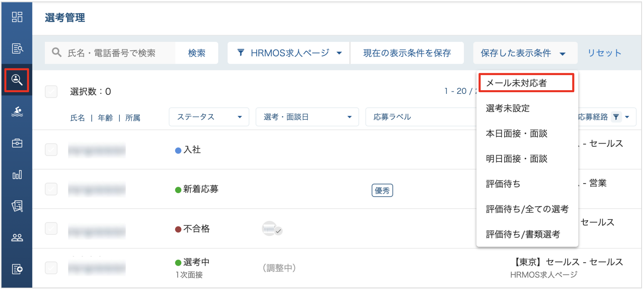Select メール未対応者 from the saved conditions menu

pos(526,83)
